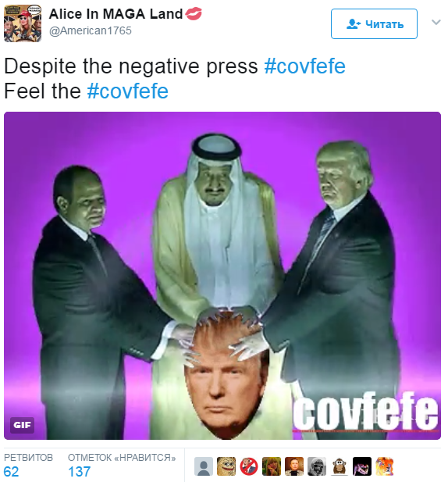448x482 pixels.
Task: Click the grey default silhouette liker avatar
Action: [x=204, y=466]
